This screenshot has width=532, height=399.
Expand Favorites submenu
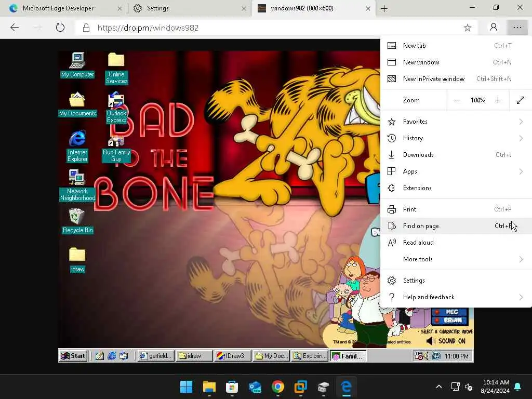click(456, 122)
